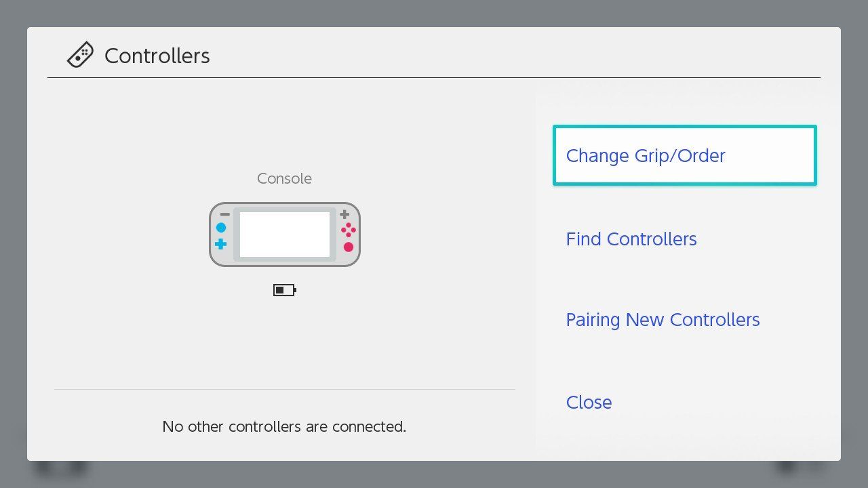Click the white console screen thumbnail

[284, 235]
